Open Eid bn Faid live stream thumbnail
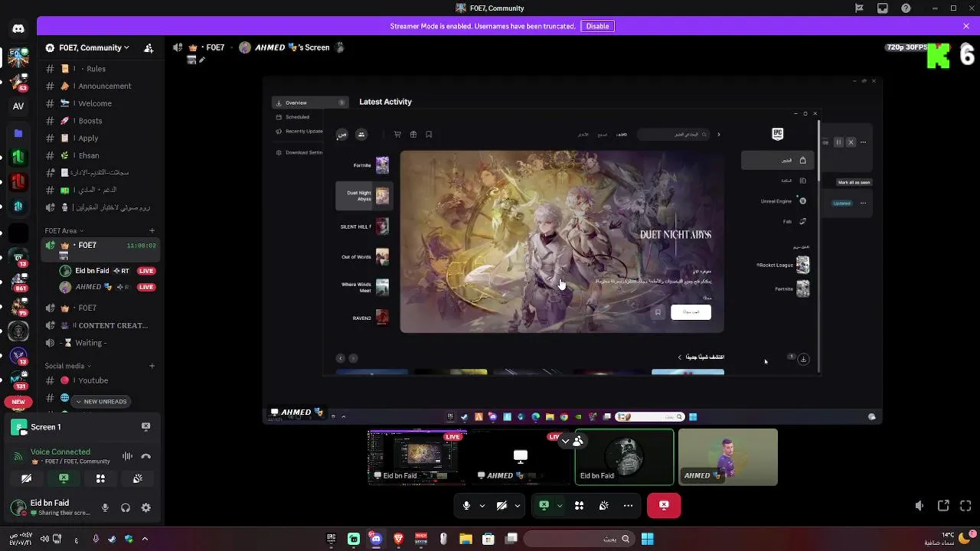 (417, 457)
